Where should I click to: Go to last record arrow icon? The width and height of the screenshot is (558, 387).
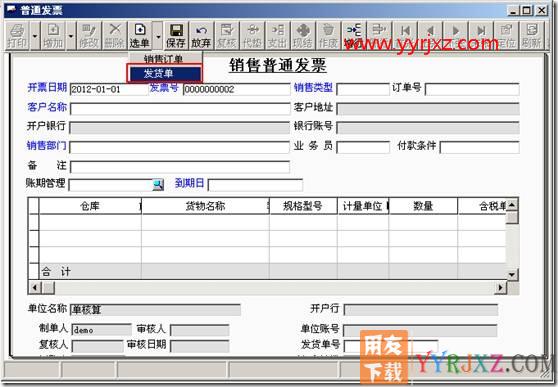click(x=481, y=32)
